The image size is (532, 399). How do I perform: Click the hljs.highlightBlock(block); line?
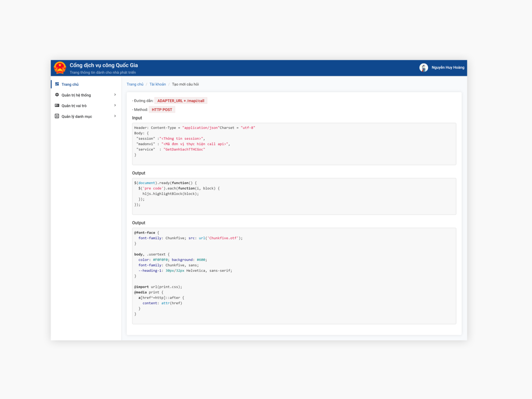[171, 194]
